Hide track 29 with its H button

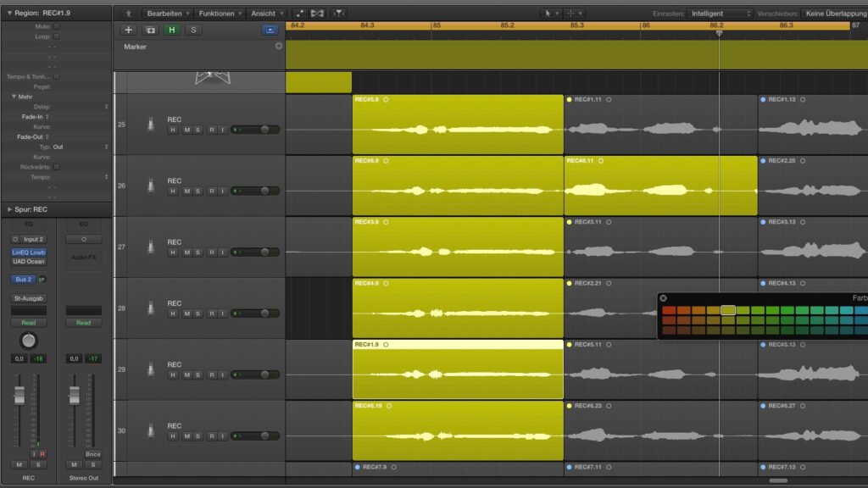pyautogui.click(x=173, y=375)
